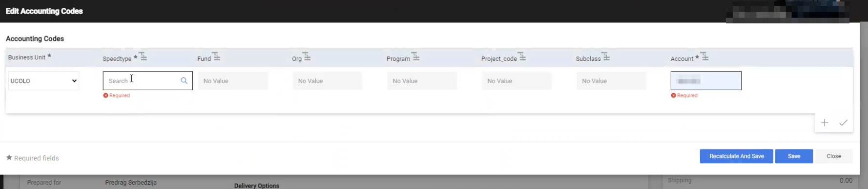Click the hierarchy icon beside Org
This screenshot has width=868, height=189.
[x=307, y=57]
